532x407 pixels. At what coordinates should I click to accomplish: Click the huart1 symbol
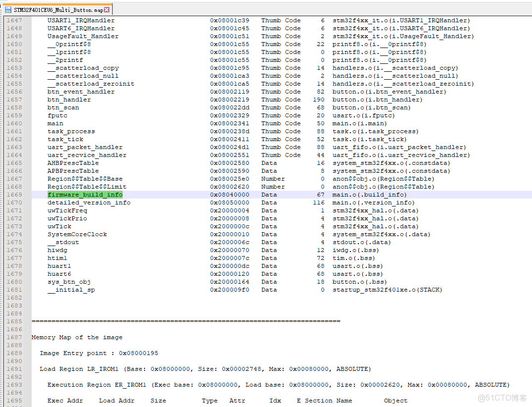click(x=59, y=266)
